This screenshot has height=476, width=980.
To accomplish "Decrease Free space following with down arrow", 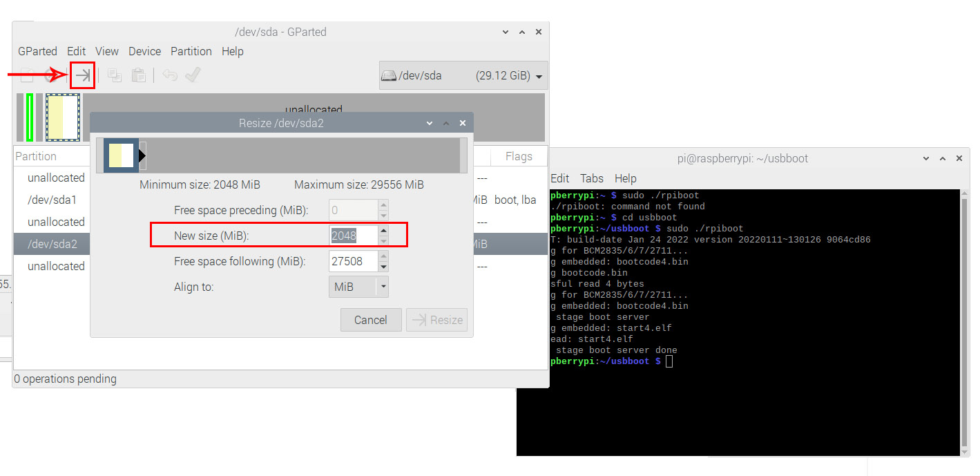I will [x=384, y=267].
